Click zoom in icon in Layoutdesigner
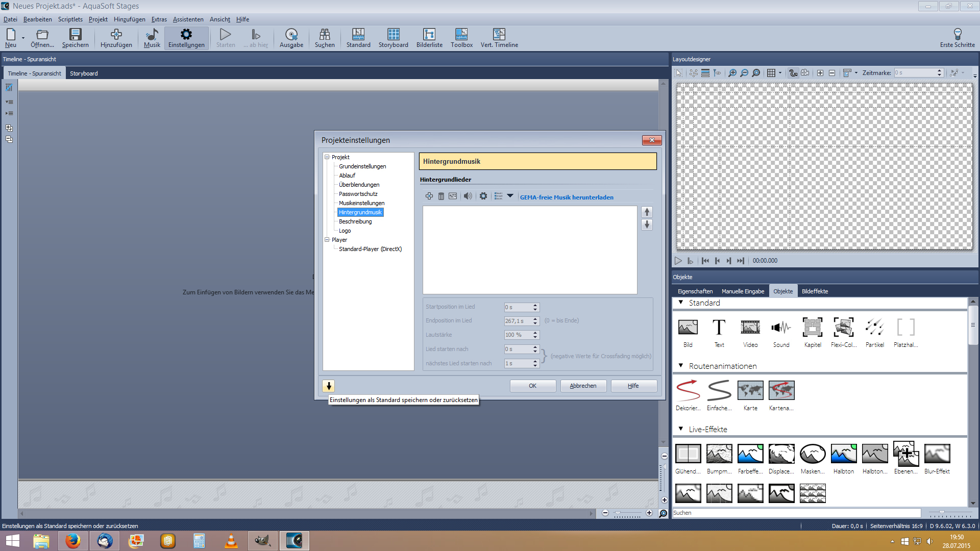 (x=732, y=73)
